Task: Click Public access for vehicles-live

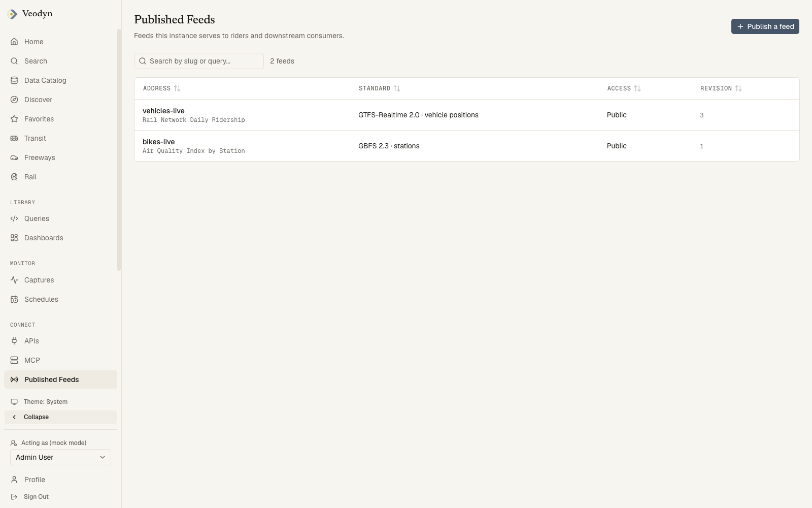Action: 617,115
